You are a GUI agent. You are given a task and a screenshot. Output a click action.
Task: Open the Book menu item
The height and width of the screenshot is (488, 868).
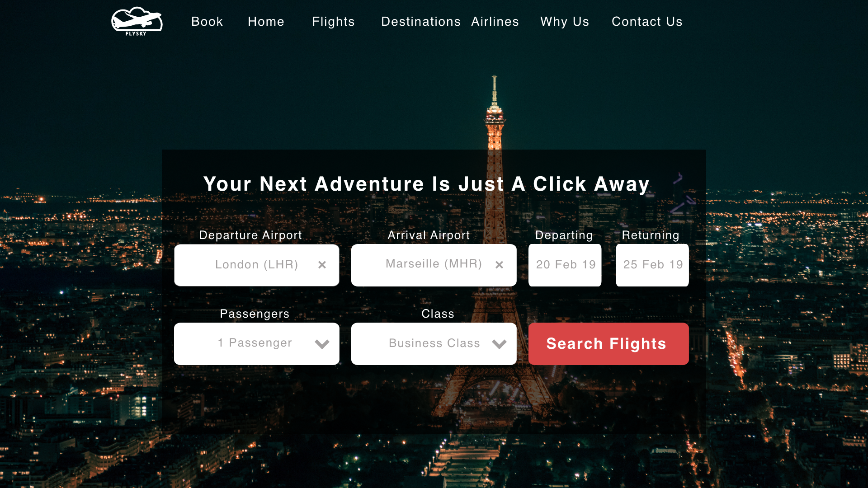[207, 22]
